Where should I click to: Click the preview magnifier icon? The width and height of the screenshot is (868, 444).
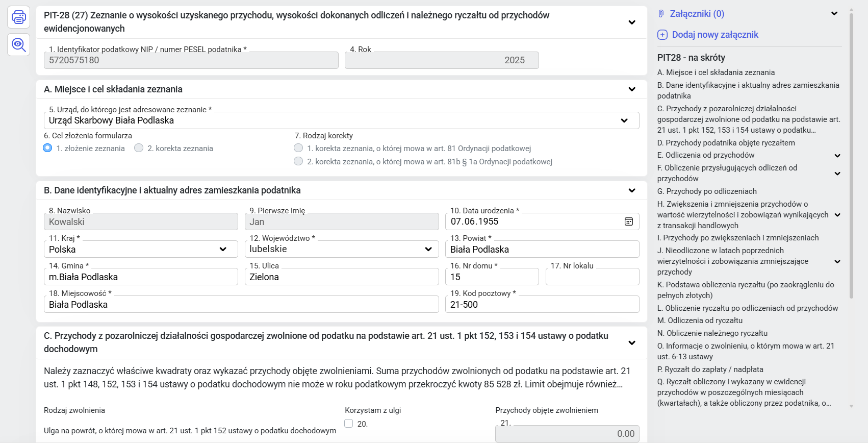(19, 45)
